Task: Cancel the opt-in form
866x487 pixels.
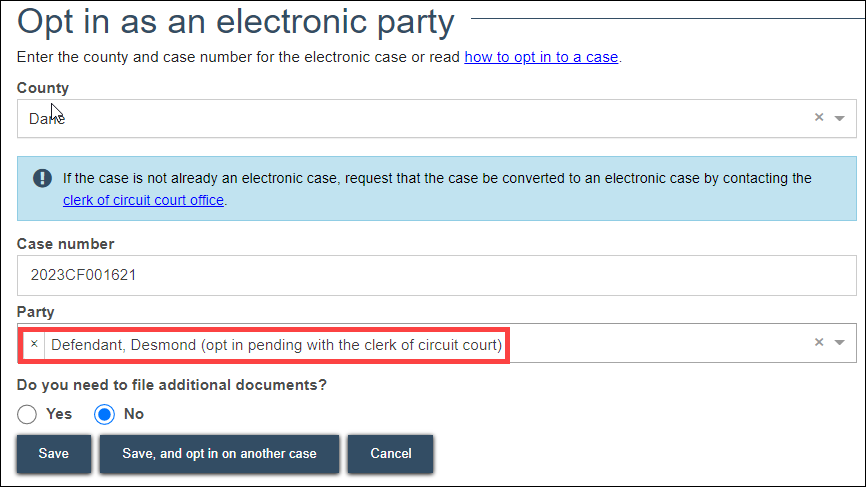Action: [390, 453]
